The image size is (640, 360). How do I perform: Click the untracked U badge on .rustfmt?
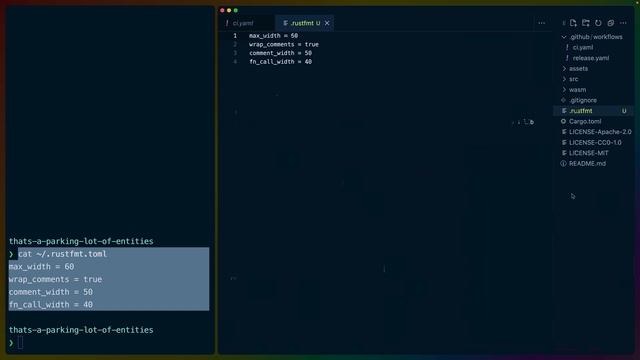(x=624, y=111)
